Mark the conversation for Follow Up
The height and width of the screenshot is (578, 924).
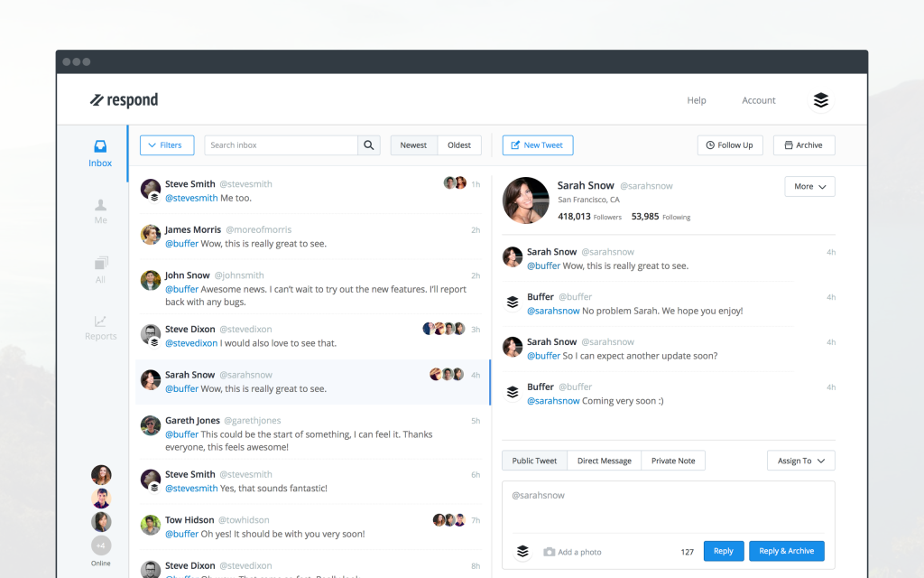coord(729,144)
